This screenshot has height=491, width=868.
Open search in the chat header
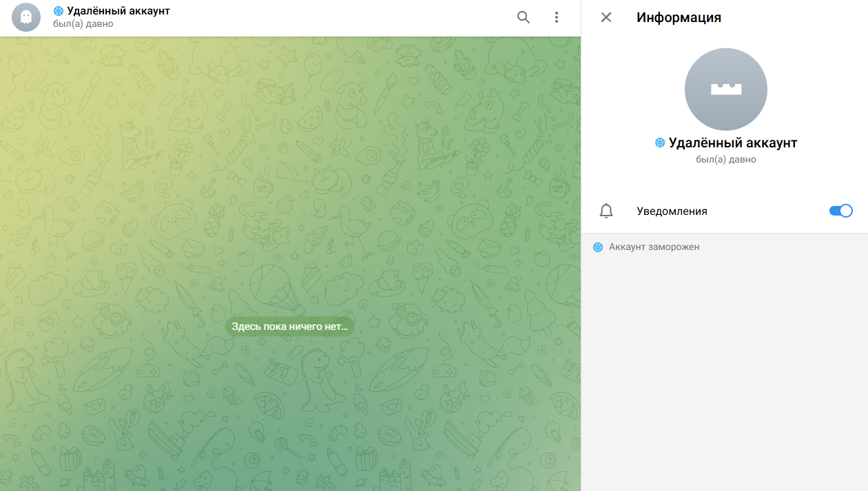(524, 18)
